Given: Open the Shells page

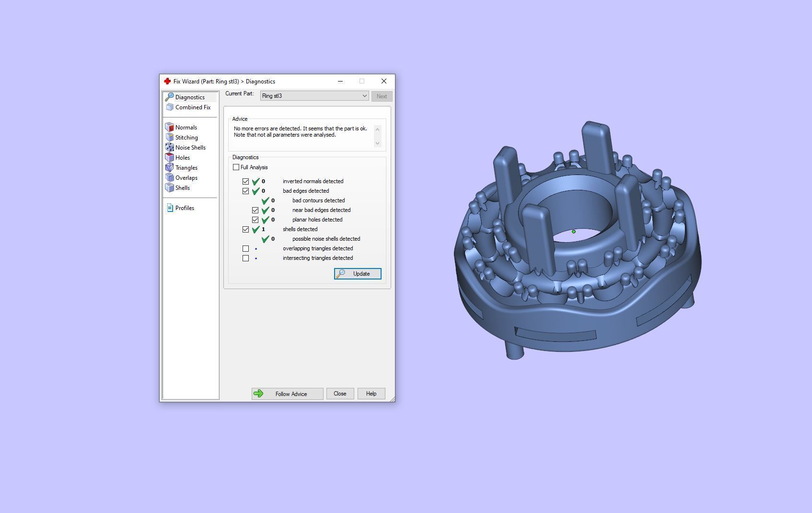Looking at the screenshot, I should coord(183,187).
